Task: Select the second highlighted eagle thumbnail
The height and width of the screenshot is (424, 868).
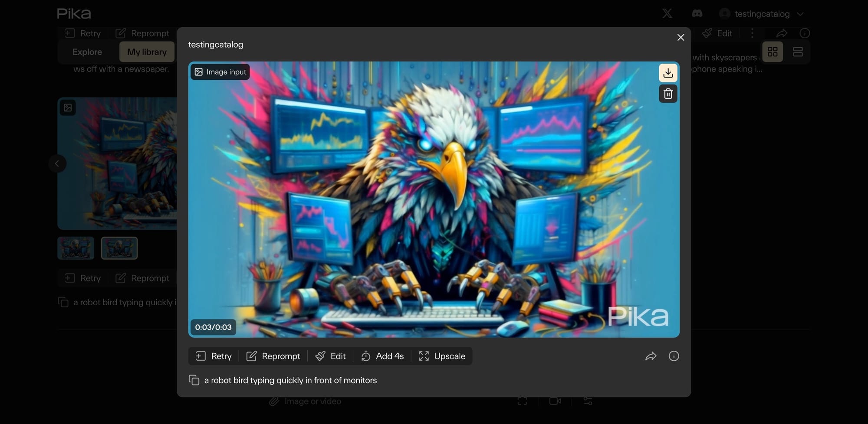Action: point(119,248)
